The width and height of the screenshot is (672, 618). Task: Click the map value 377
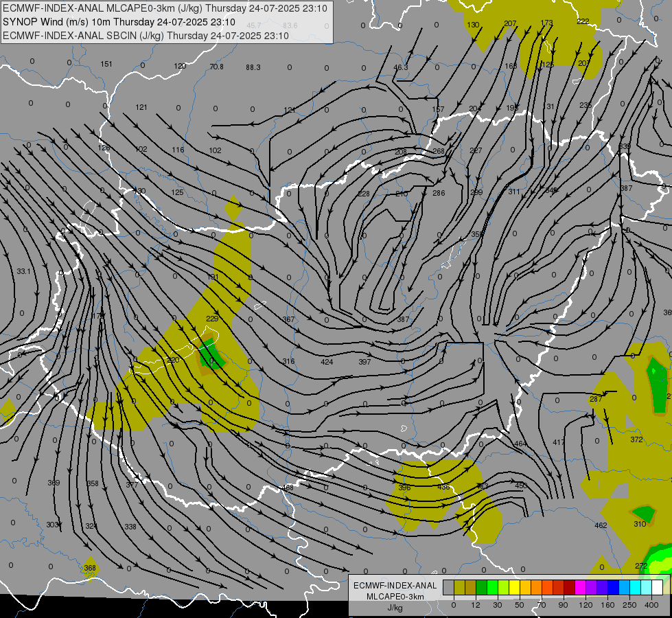[x=132, y=485]
